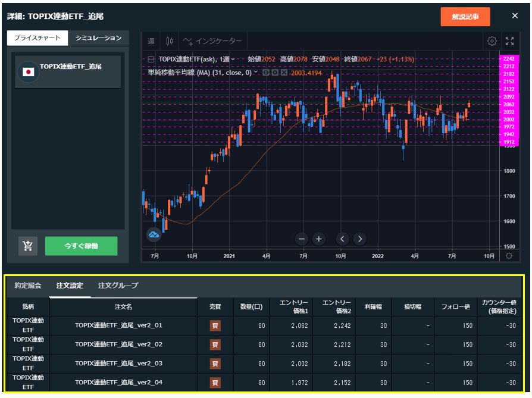Open the time axis settings icon
The image size is (532, 398).
509,256
